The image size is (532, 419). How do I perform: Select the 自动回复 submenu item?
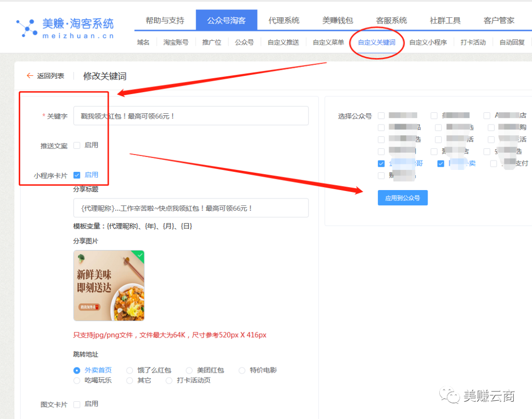(x=512, y=42)
